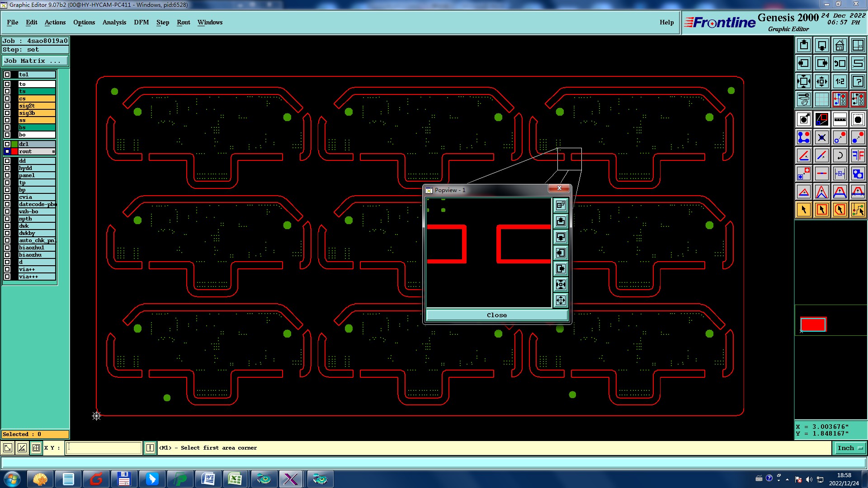Toggle visibility of the cs layer

coord(7,99)
